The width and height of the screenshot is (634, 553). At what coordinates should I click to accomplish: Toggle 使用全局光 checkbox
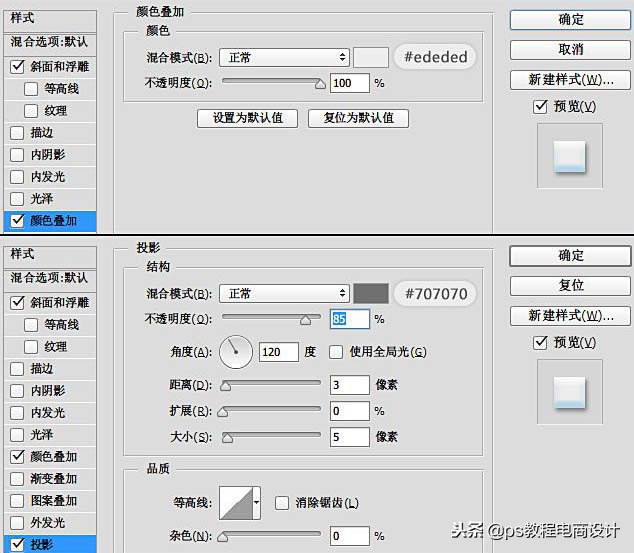(x=336, y=352)
